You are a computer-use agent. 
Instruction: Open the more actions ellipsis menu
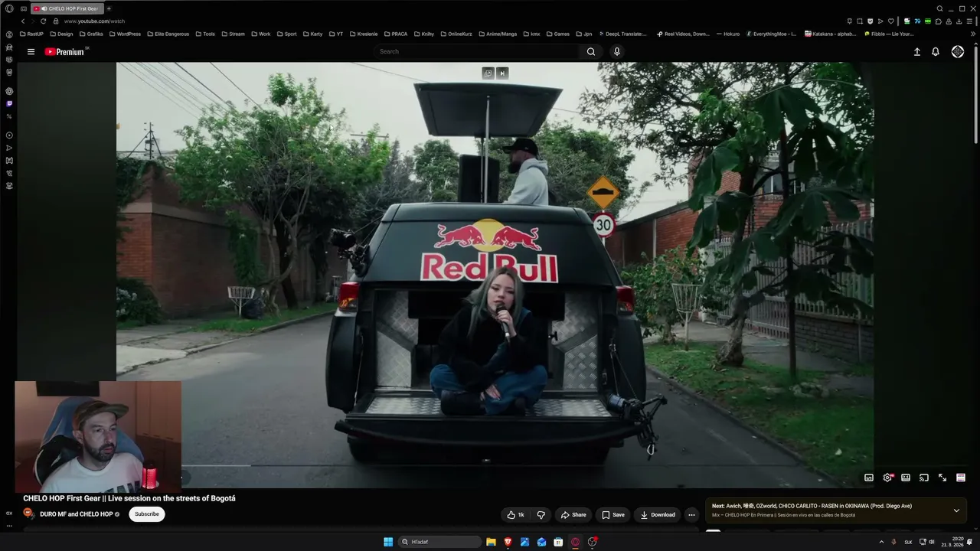pyautogui.click(x=691, y=515)
